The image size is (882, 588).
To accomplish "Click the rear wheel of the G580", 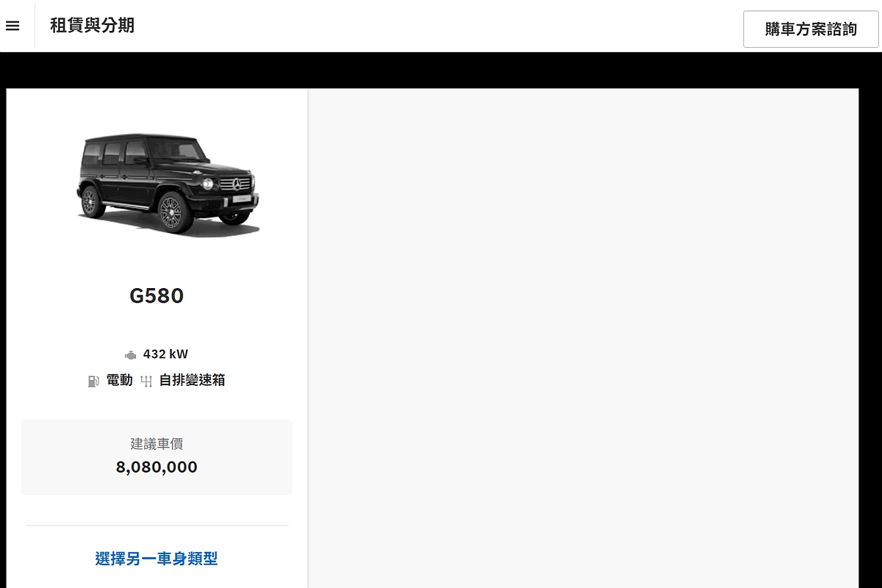I will [90, 201].
